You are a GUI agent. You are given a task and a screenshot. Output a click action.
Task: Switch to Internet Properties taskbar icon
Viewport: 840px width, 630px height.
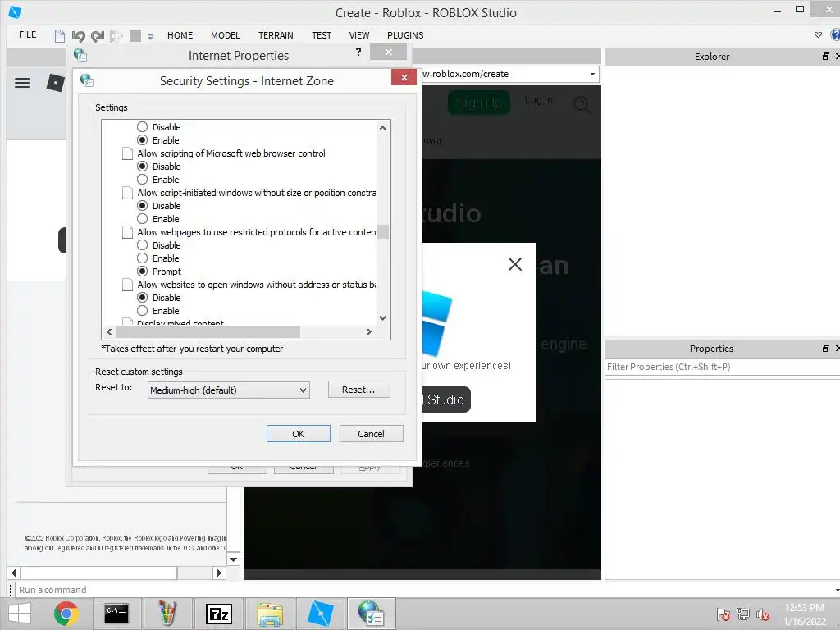[x=371, y=614]
